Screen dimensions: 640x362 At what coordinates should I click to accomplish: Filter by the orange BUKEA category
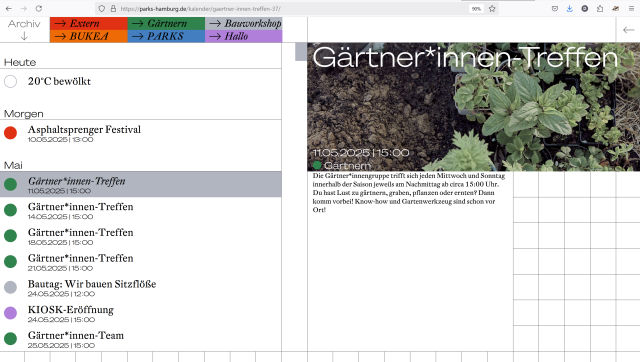point(89,36)
